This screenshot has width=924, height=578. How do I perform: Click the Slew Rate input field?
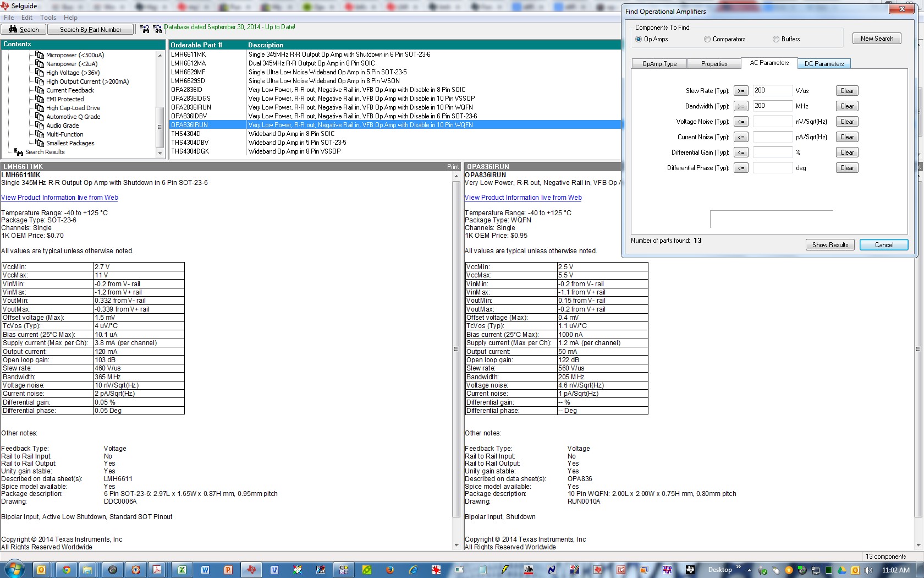(772, 91)
